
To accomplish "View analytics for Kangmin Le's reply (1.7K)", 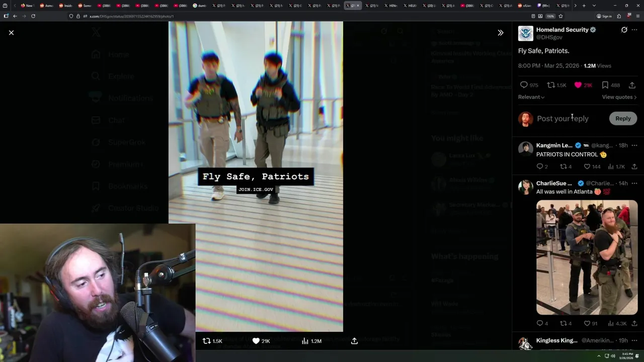I will pyautogui.click(x=616, y=166).
